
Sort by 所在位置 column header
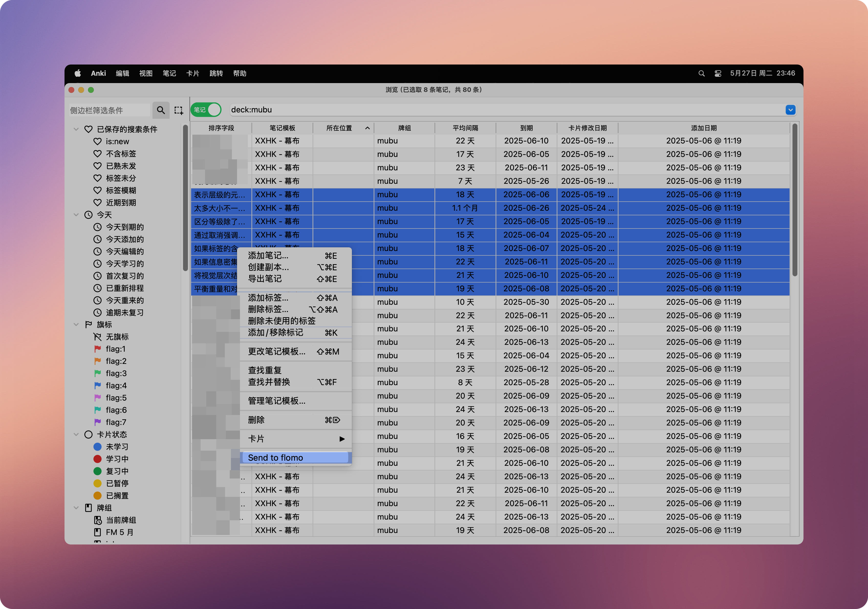coord(339,128)
